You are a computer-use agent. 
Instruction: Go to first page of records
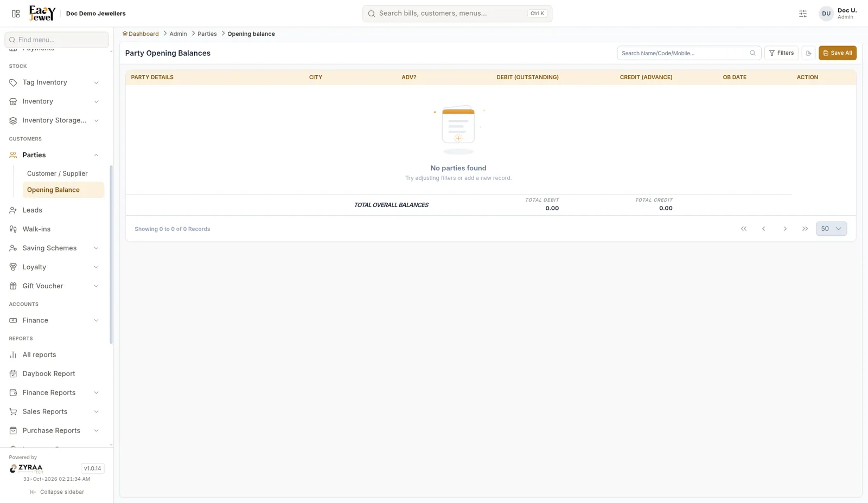tap(744, 229)
